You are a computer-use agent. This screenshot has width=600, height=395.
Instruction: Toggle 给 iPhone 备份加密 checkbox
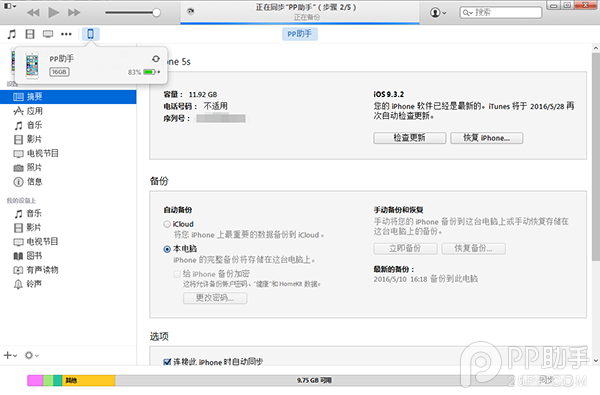[177, 274]
